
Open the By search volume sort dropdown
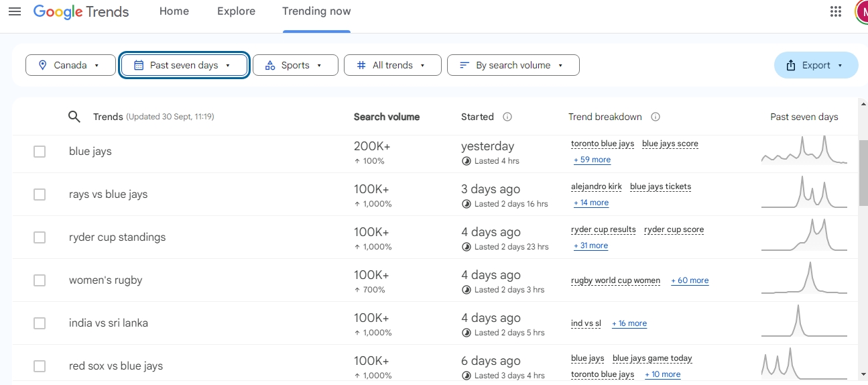pos(513,65)
